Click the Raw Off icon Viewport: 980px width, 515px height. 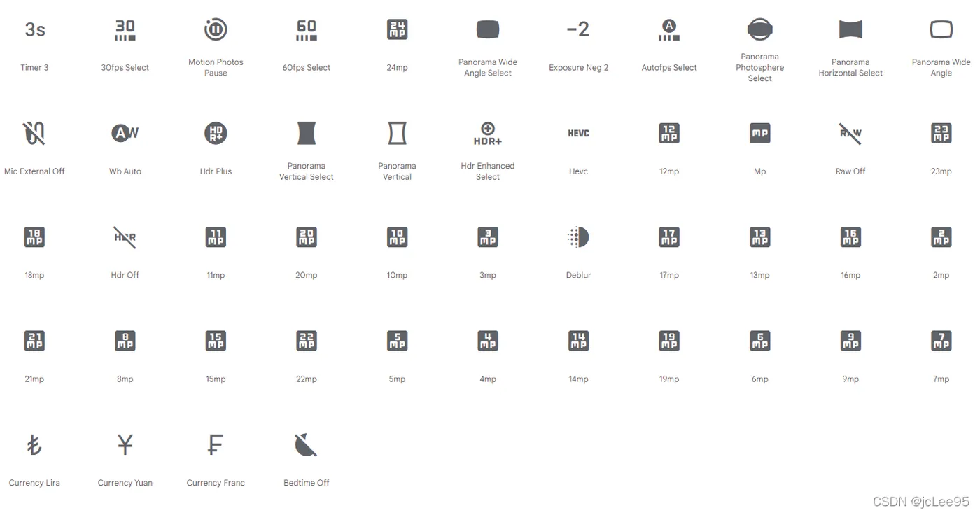(850, 133)
